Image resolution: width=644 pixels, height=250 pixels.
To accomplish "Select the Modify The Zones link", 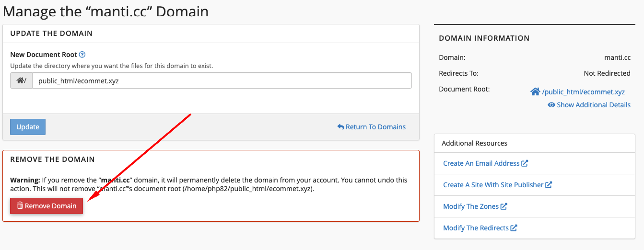I will (471, 206).
